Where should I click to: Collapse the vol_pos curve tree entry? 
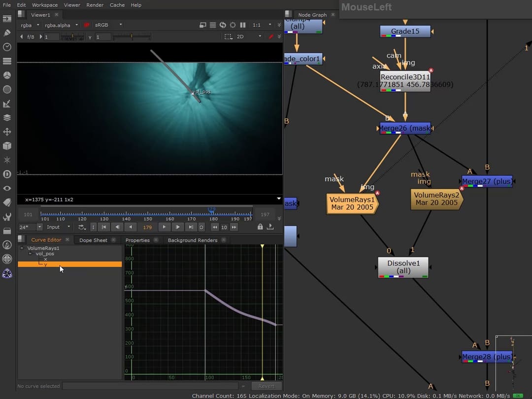pos(30,254)
